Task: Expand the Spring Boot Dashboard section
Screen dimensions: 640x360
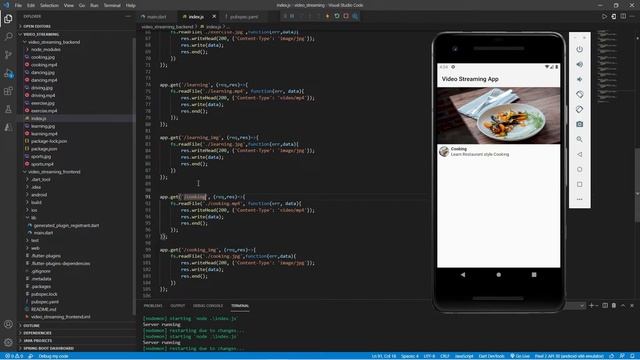Action: point(48,348)
